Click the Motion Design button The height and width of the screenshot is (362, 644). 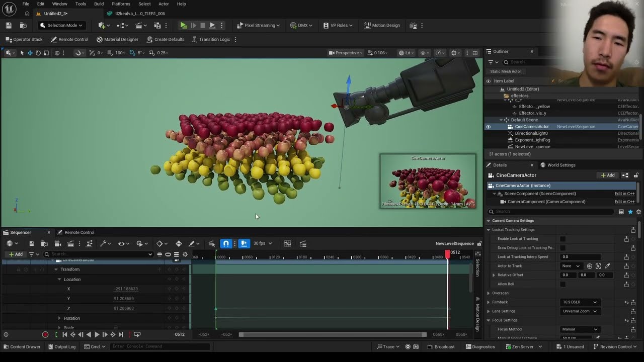tap(382, 25)
